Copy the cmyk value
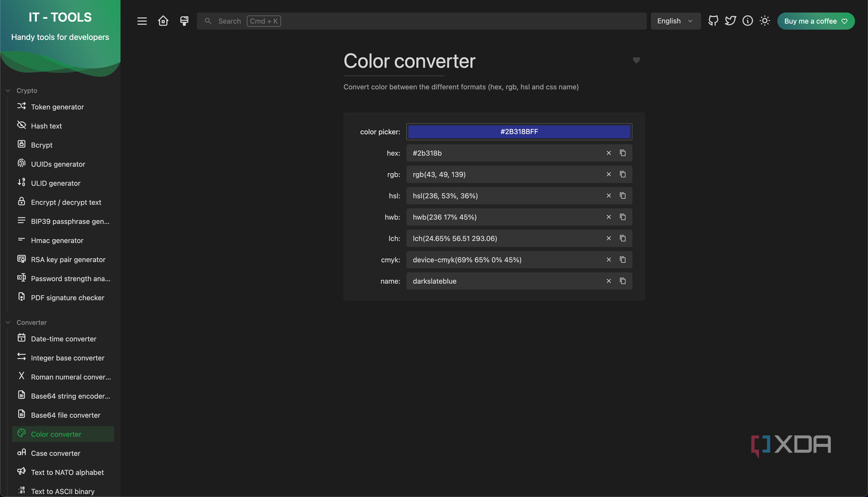 [623, 260]
